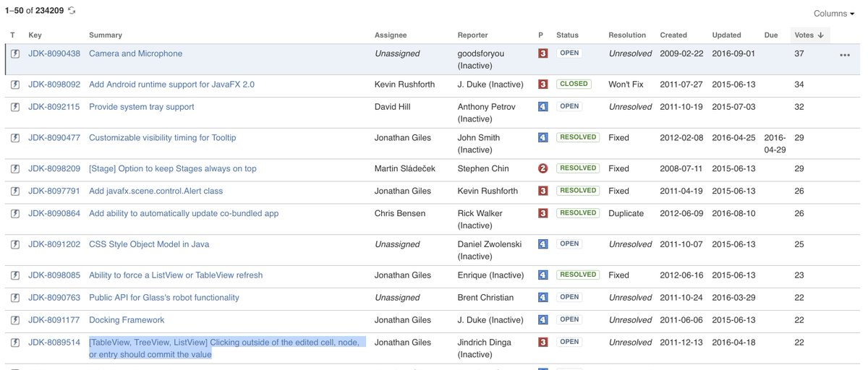868x370 pixels.
Task: Click priority icon in ListView refresh row
Action: point(542,275)
